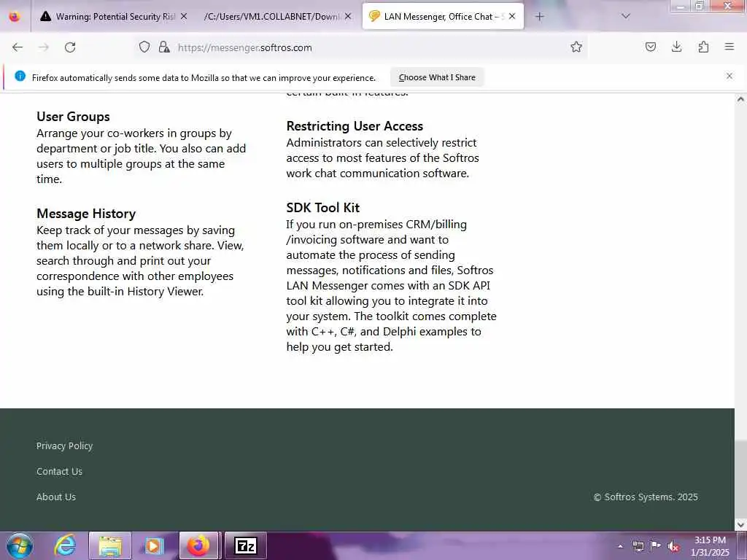Click the muted volume tray icon

coord(673,547)
